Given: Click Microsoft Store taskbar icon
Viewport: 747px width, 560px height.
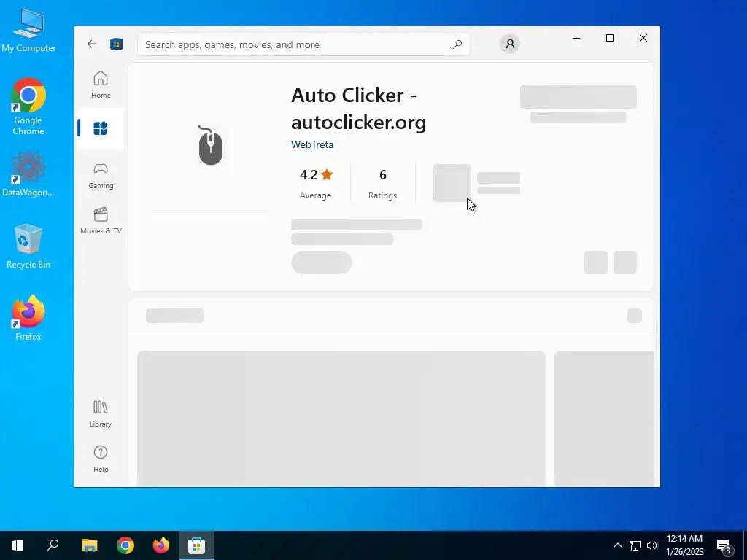Looking at the screenshot, I should 196,545.
